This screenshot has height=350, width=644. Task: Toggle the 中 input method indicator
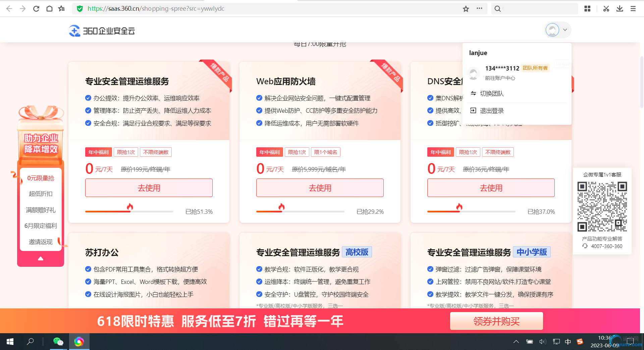click(x=568, y=342)
